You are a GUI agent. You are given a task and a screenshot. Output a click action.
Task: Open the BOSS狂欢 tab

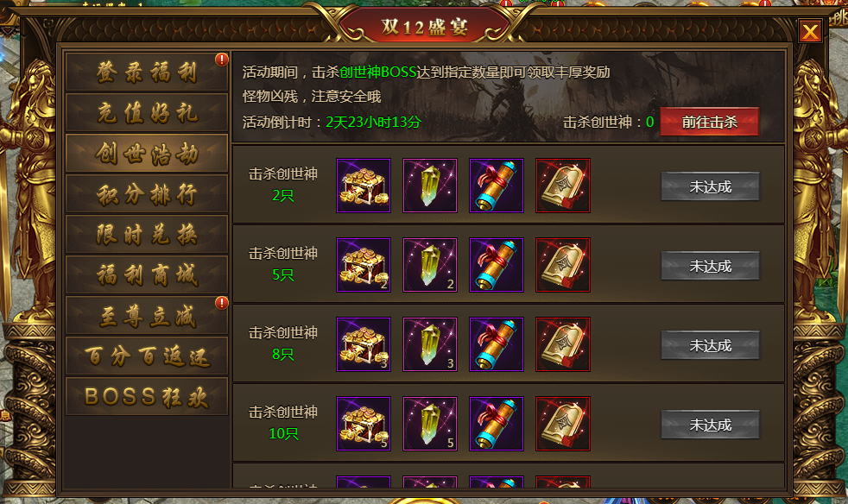coord(147,396)
